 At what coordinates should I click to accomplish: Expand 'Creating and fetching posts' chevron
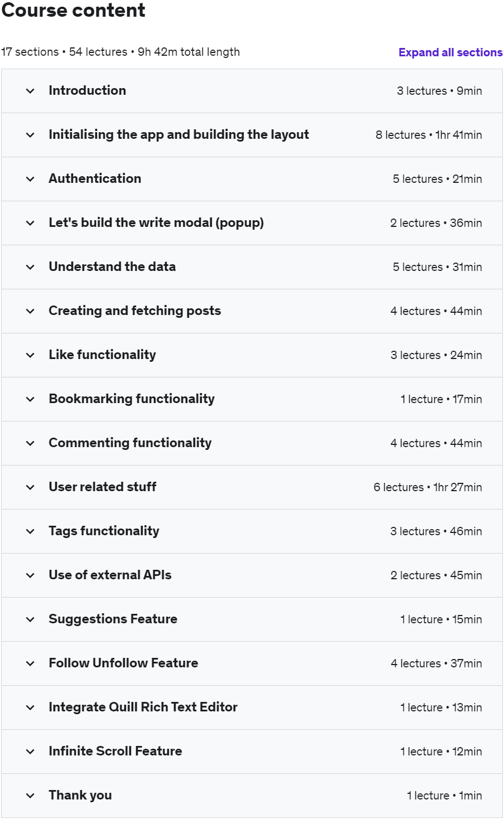(30, 311)
